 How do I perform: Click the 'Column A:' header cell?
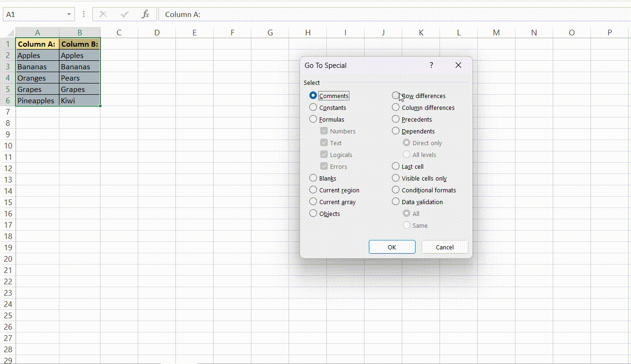37,44
